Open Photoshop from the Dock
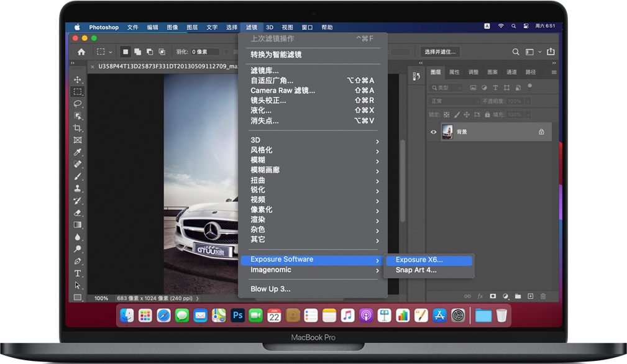Viewport: 627px width, 364px height. point(237,316)
